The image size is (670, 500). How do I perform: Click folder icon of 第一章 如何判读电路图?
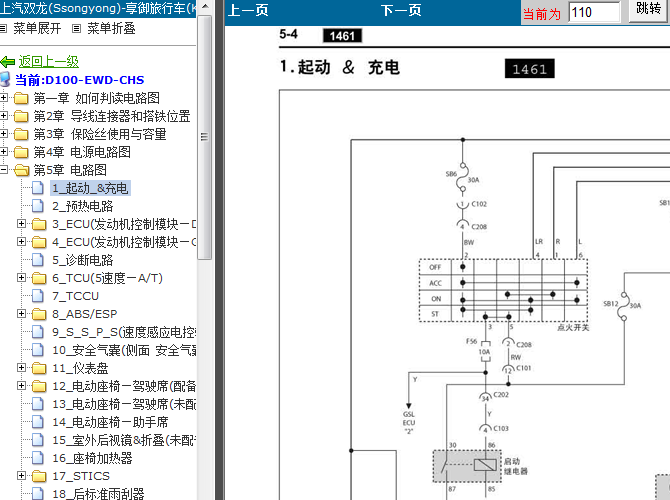click(x=21, y=99)
